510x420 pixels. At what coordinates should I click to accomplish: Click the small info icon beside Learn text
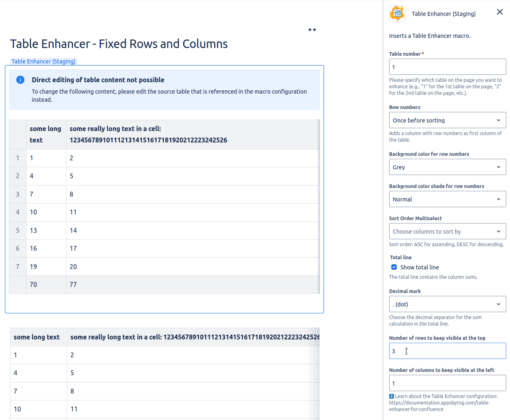point(391,396)
